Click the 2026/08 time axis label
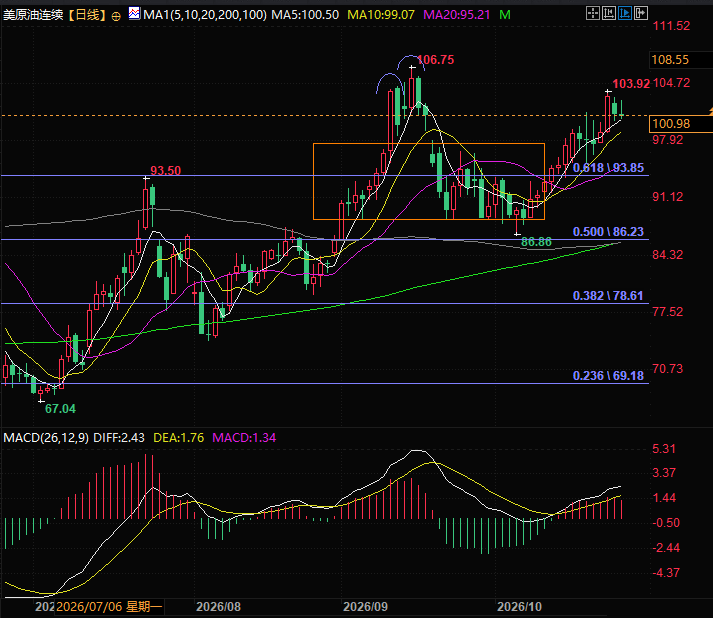The height and width of the screenshot is (618, 713). point(218,607)
